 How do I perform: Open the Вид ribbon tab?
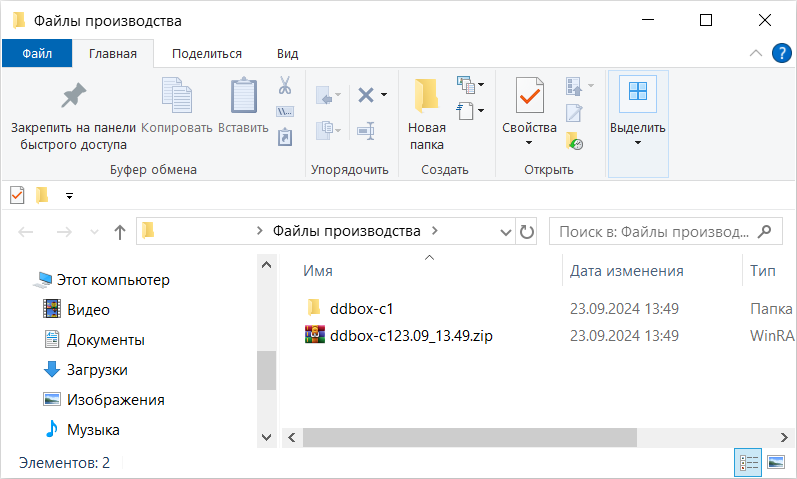pyautogui.click(x=288, y=54)
